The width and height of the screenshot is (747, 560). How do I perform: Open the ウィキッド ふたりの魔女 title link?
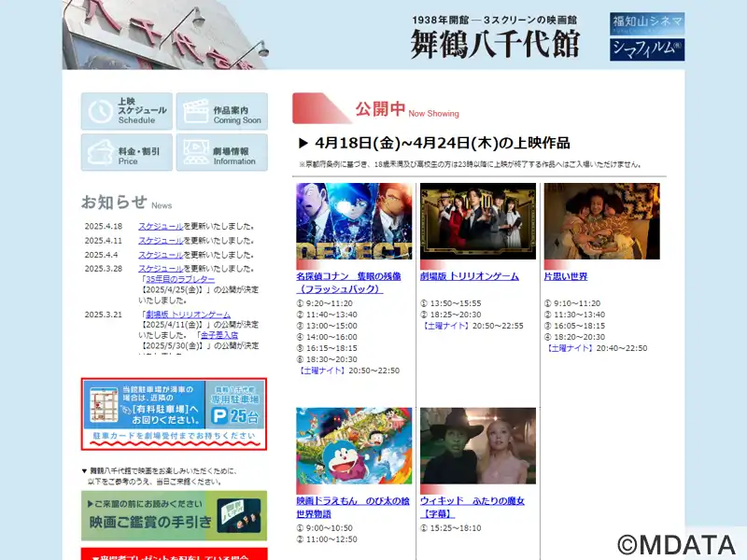pos(472,507)
